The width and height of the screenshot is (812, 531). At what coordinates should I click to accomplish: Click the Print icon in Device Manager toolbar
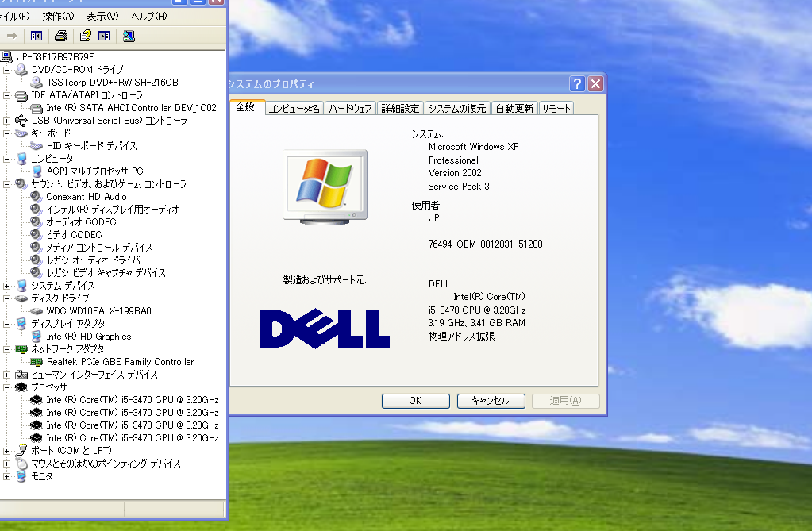point(60,35)
